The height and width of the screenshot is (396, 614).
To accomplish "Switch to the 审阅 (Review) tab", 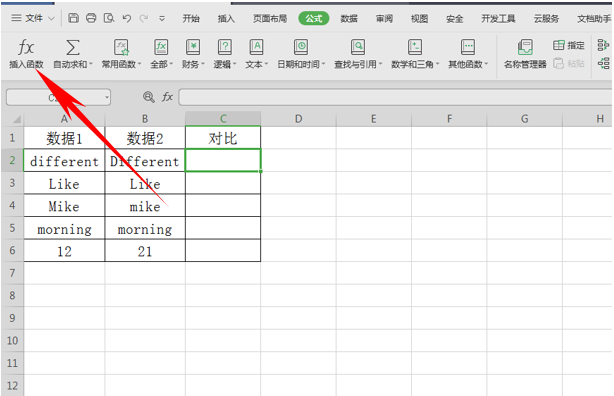I will pyautogui.click(x=384, y=18).
